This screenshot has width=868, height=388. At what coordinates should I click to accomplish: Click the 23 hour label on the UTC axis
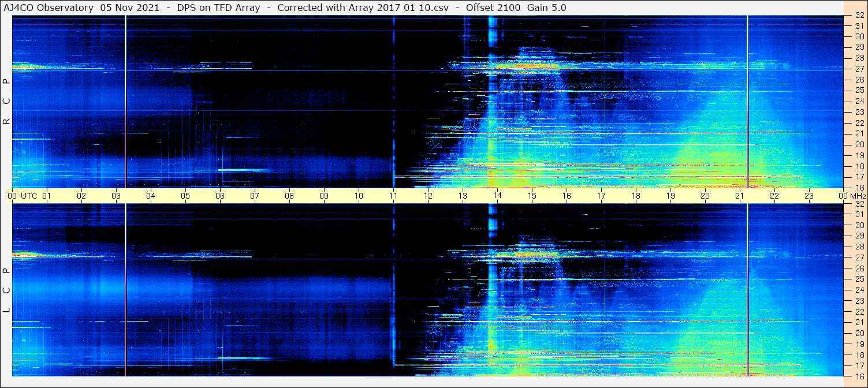point(809,196)
